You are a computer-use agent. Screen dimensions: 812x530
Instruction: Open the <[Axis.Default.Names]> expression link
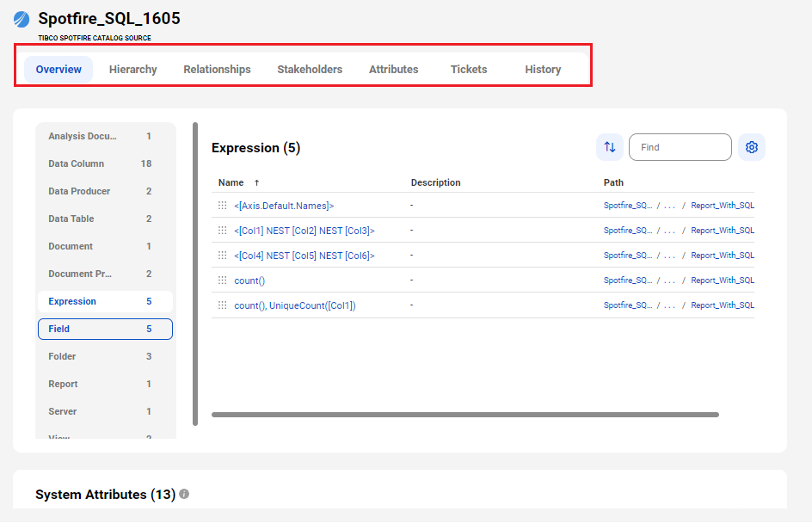coord(284,206)
